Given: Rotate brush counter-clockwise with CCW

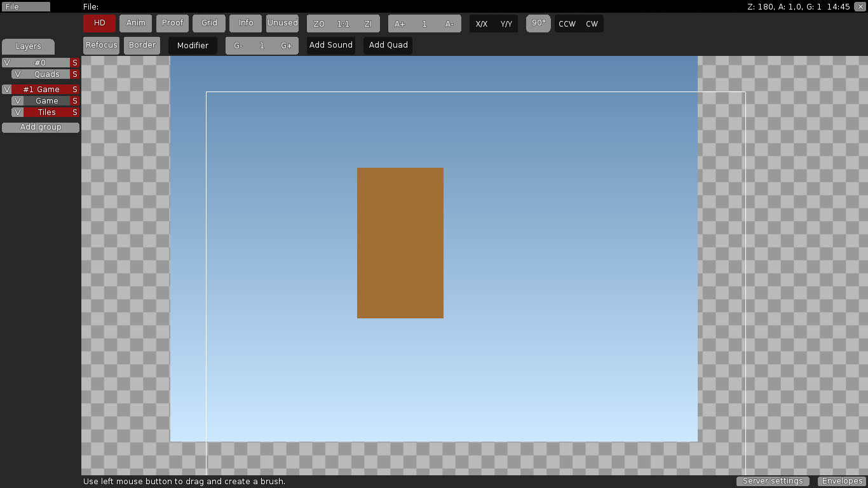Looking at the screenshot, I should click(567, 24).
